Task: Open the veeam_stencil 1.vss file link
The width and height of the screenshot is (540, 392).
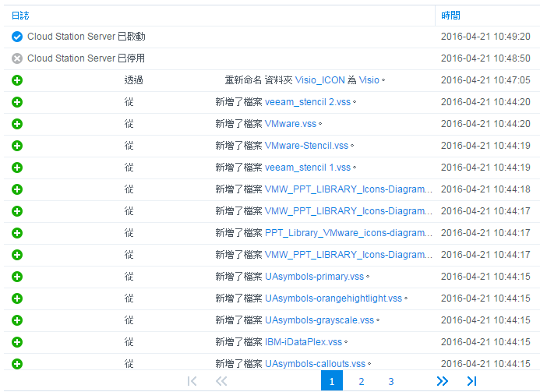Action: point(308,168)
